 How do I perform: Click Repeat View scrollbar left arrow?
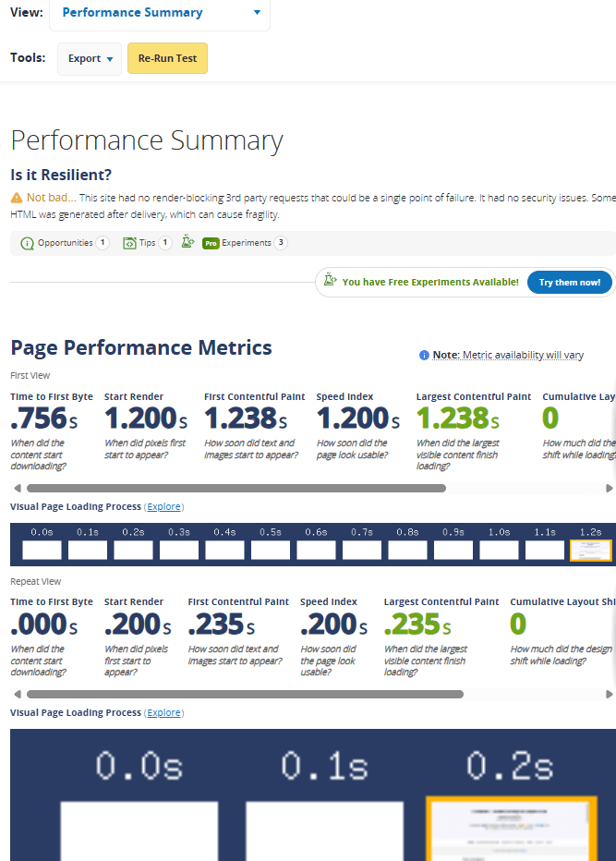point(17,694)
